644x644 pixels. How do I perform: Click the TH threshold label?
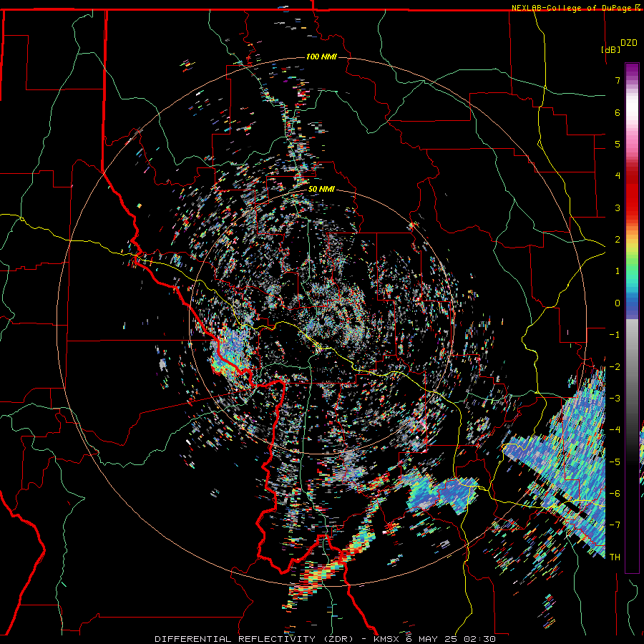(x=615, y=557)
